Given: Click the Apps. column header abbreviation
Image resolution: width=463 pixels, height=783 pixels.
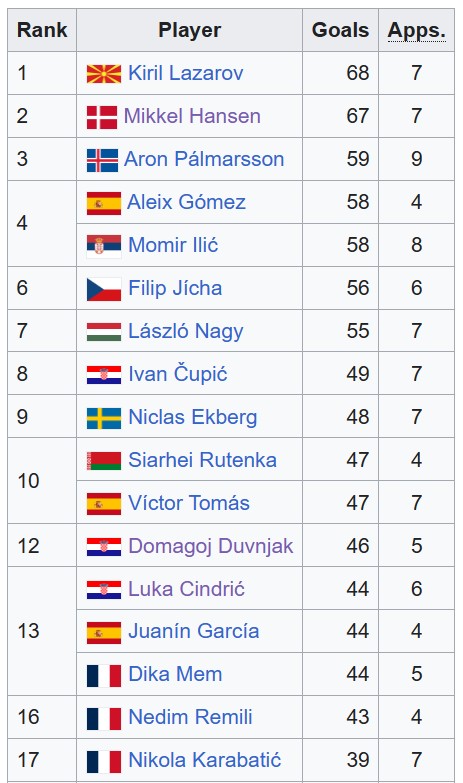Looking at the screenshot, I should 417,30.
